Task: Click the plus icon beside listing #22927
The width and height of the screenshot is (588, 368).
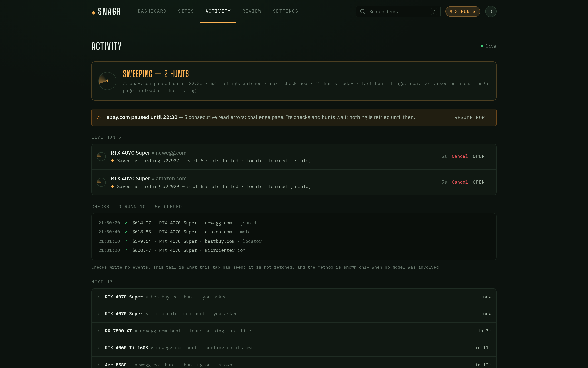Action: click(112, 161)
